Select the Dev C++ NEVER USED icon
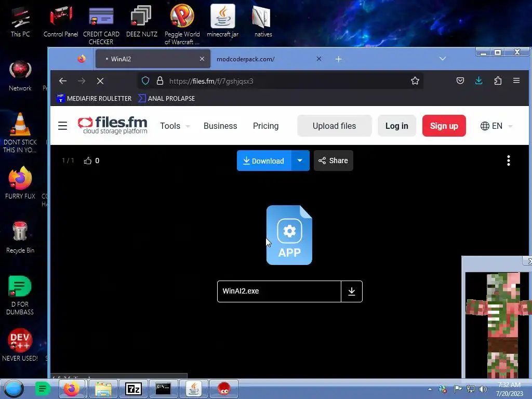Image resolution: width=532 pixels, height=399 pixels. pos(20,344)
